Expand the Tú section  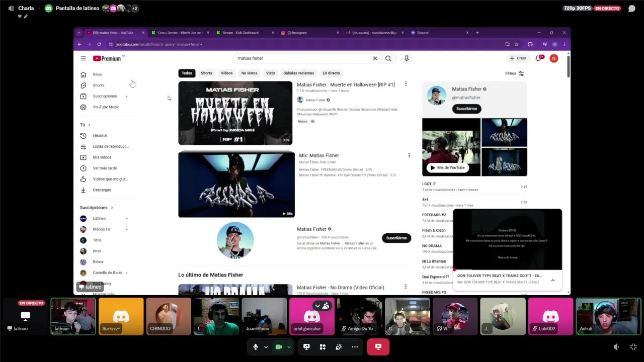point(86,125)
